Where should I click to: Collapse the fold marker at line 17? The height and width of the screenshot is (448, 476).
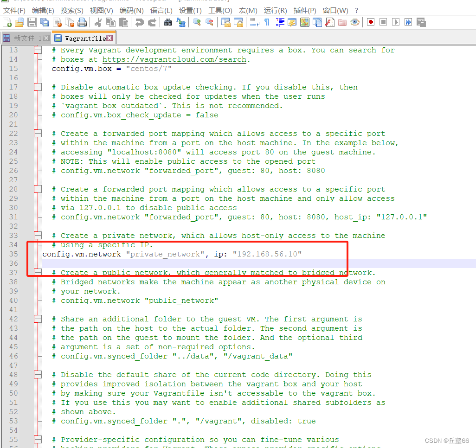[38, 87]
